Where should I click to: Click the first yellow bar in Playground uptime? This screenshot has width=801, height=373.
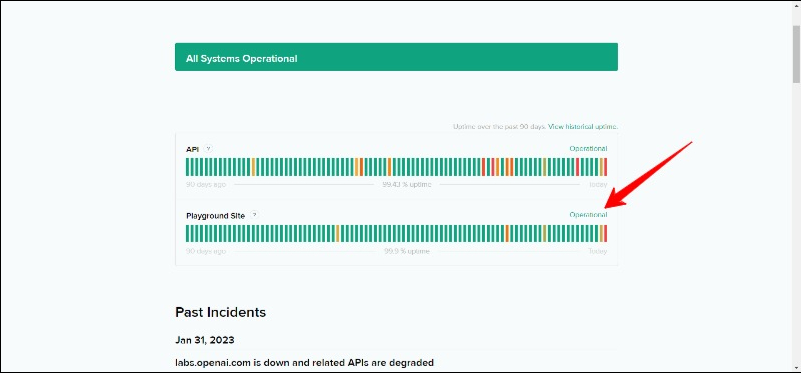tap(338, 234)
